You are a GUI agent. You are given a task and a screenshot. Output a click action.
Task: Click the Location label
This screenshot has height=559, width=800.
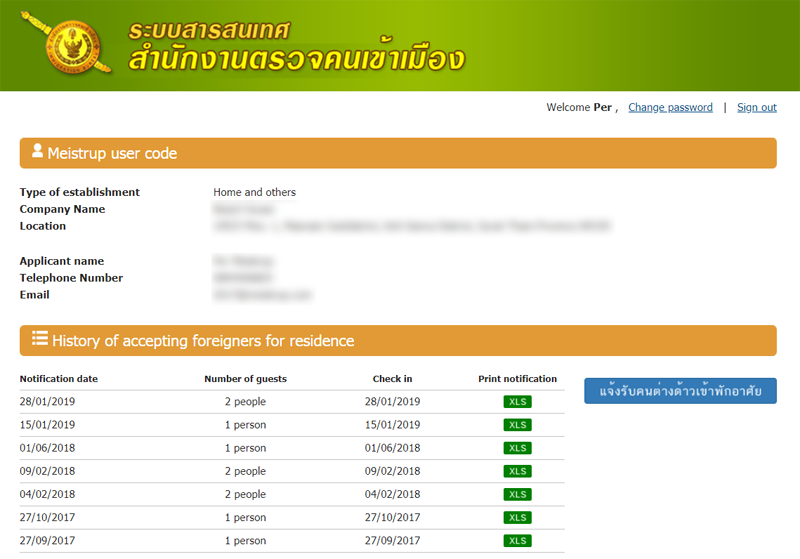pos(43,225)
